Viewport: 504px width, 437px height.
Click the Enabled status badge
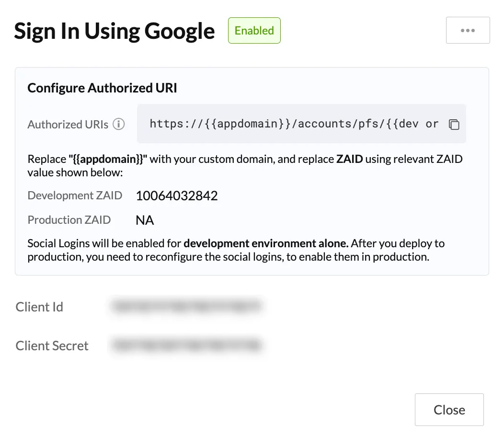[x=254, y=31]
